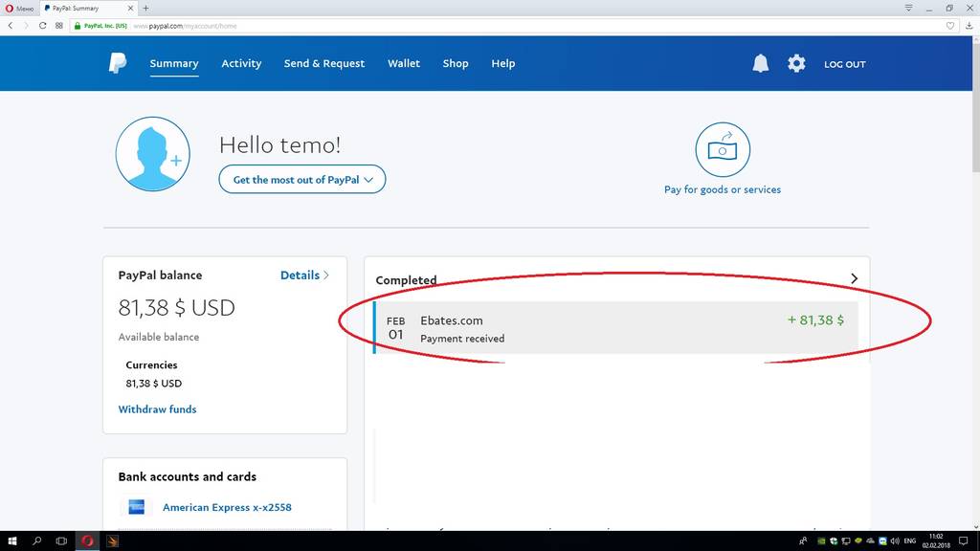Open Windows taskbar search
The image size is (980, 551).
[37, 541]
